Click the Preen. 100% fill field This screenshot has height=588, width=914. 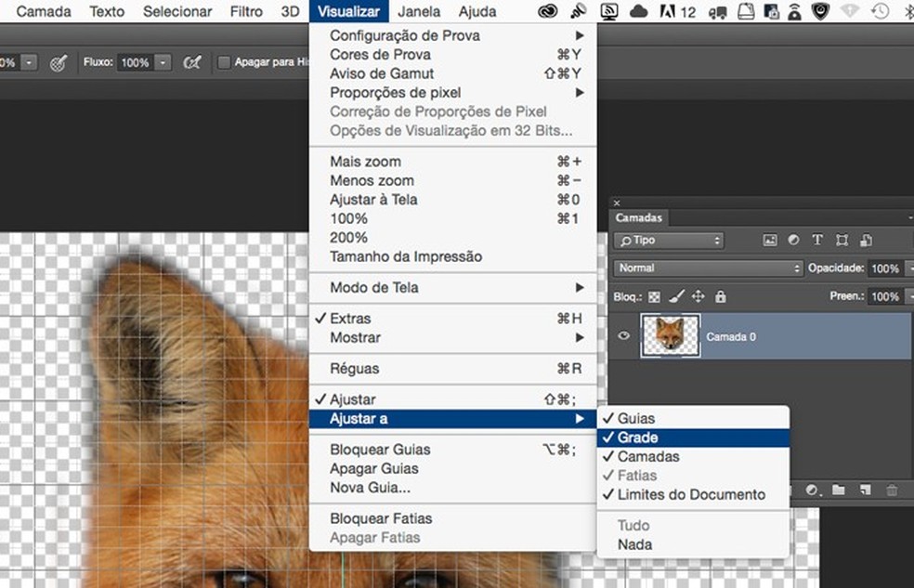(885, 296)
